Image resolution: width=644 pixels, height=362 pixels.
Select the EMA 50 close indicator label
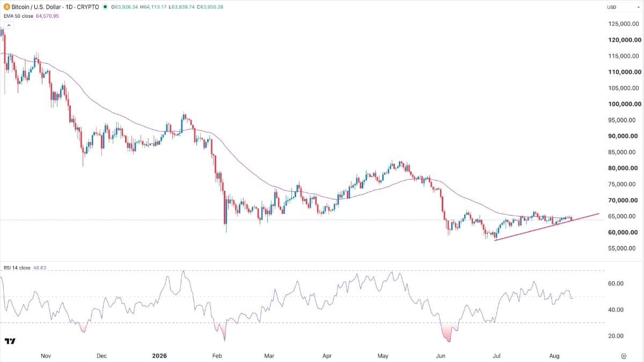(x=17, y=17)
